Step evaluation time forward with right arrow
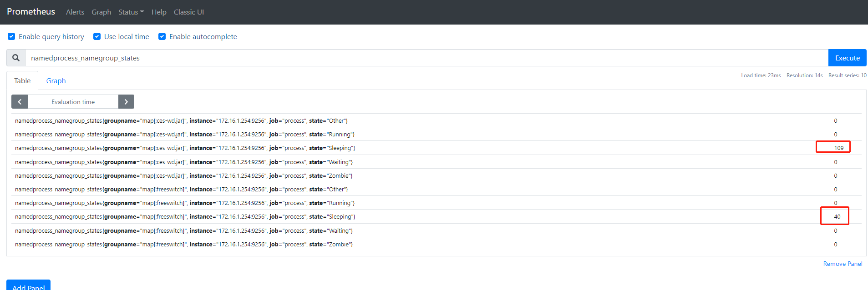The height and width of the screenshot is (290, 868). [126, 102]
